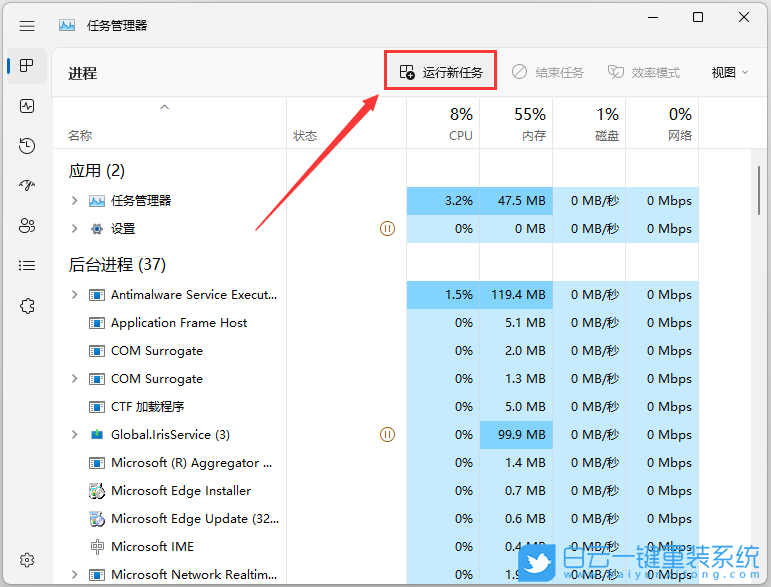Viewport: 771px width, 587px height.
Task: Open Task Manager settings gear
Action: click(x=27, y=559)
